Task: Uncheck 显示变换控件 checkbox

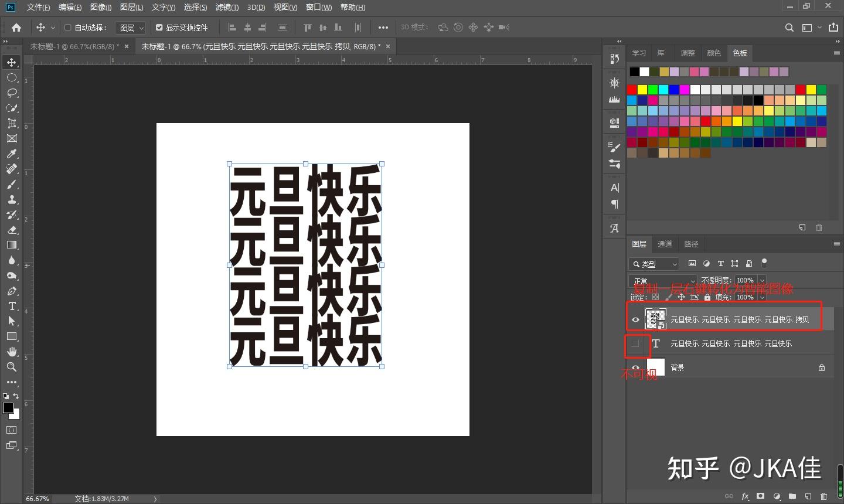Action: [159, 28]
